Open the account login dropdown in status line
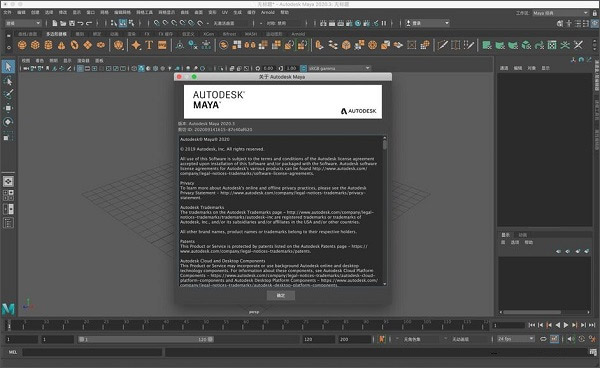This screenshot has height=368, width=600. 428,23
